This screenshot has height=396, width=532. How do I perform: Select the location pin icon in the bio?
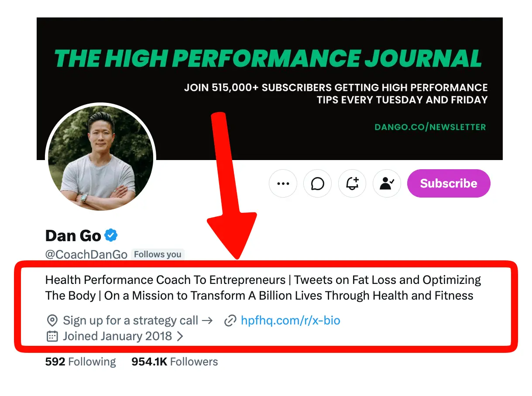52,320
